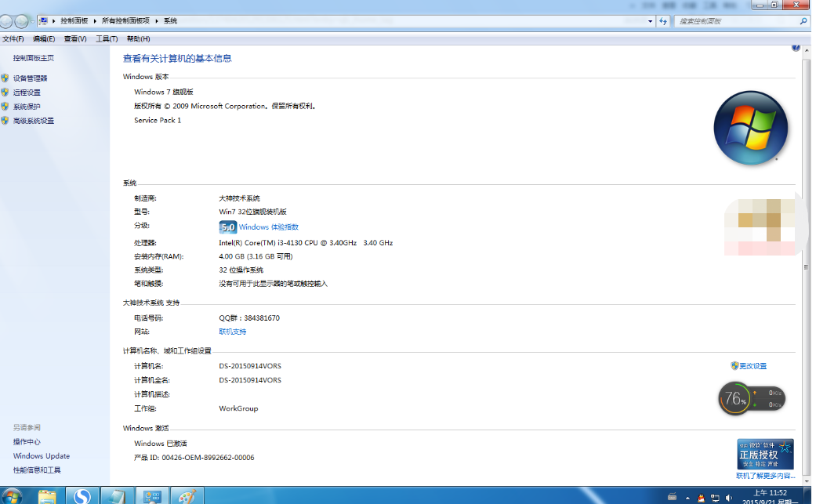Open the Edit (编辑) menu
Screen dimensions: 816x504
click(x=44, y=39)
